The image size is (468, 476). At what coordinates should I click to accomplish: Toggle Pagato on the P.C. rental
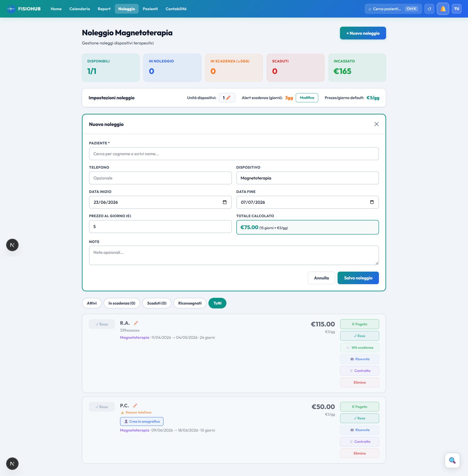[x=359, y=407]
